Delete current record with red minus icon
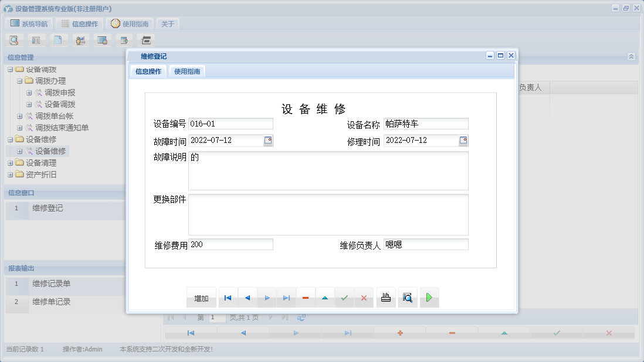 click(x=306, y=298)
